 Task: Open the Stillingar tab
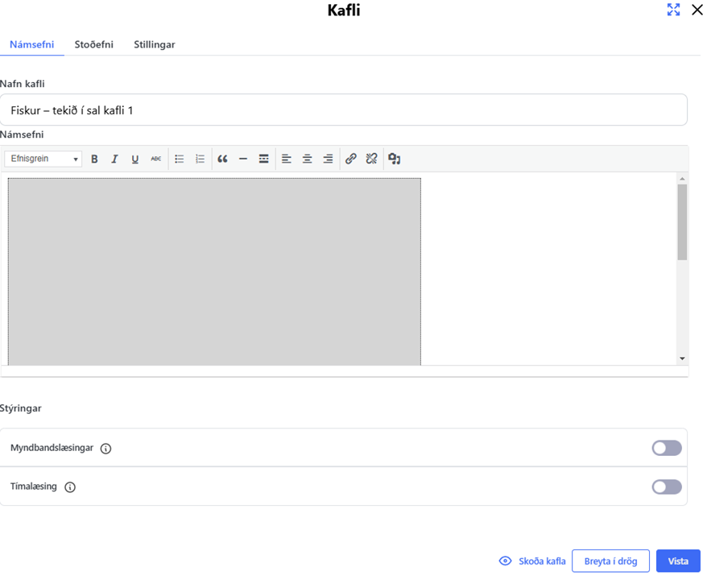[x=154, y=44]
